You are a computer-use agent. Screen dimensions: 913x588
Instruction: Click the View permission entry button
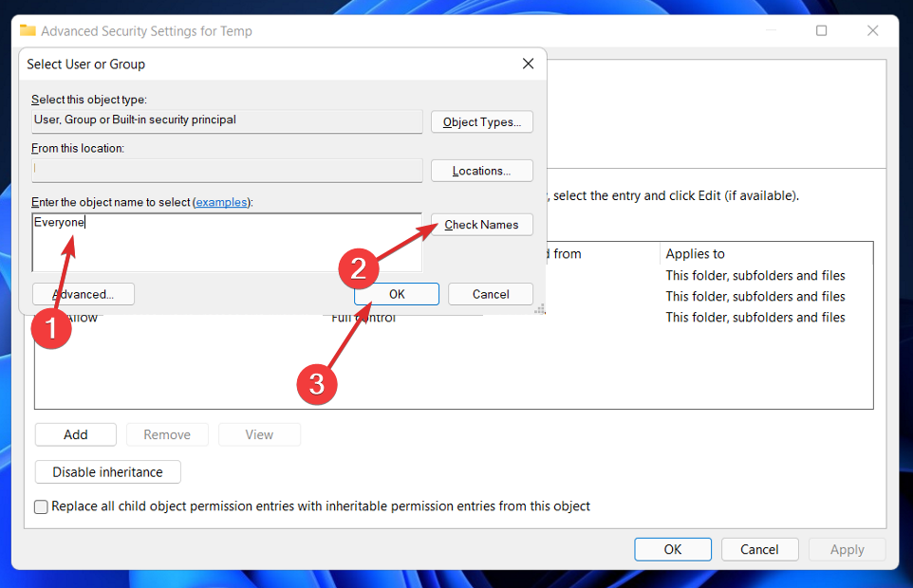(x=259, y=435)
